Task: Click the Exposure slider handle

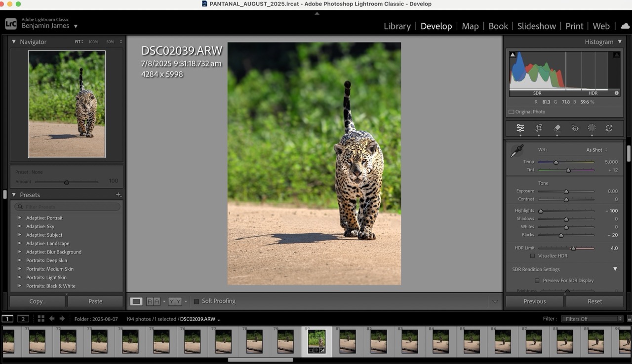Action: [566, 191]
